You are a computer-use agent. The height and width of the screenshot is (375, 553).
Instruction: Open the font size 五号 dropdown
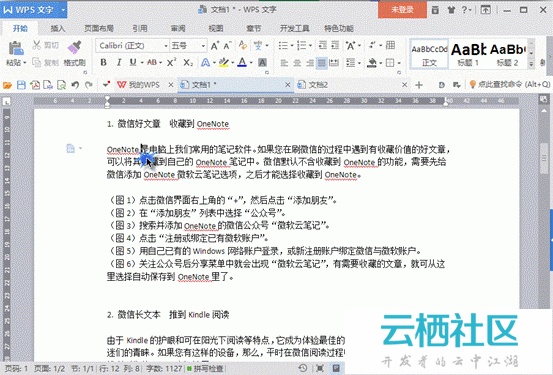click(203, 46)
